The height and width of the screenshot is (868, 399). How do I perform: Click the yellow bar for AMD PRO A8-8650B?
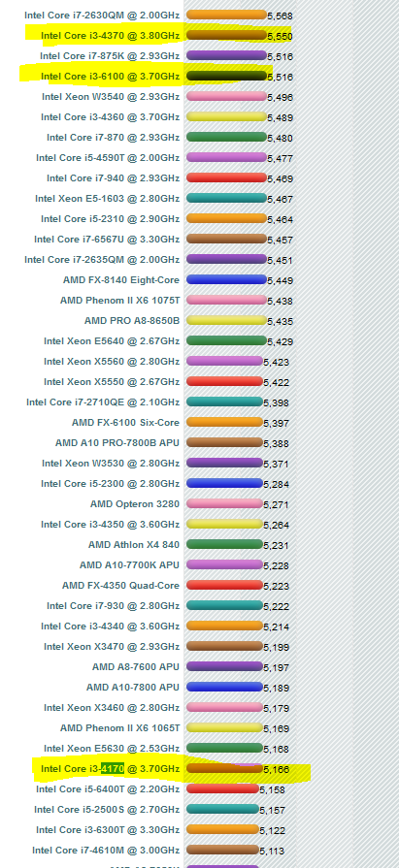tap(226, 320)
